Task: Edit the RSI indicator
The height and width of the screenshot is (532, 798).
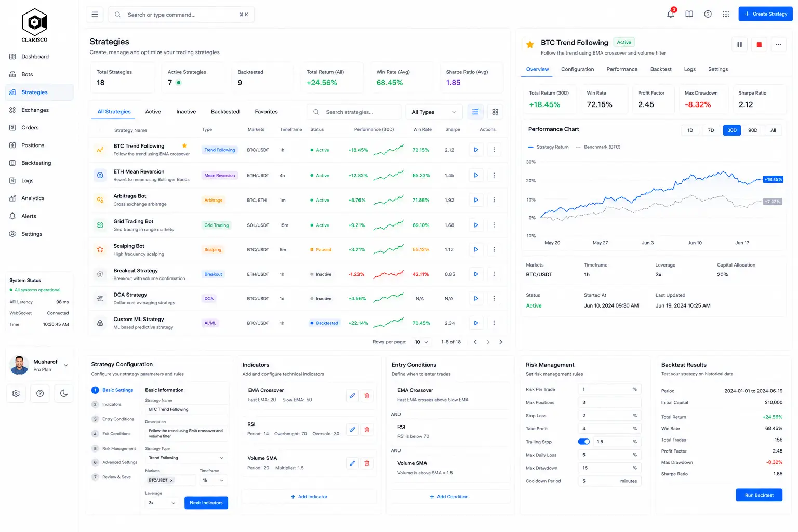Action: click(x=352, y=430)
